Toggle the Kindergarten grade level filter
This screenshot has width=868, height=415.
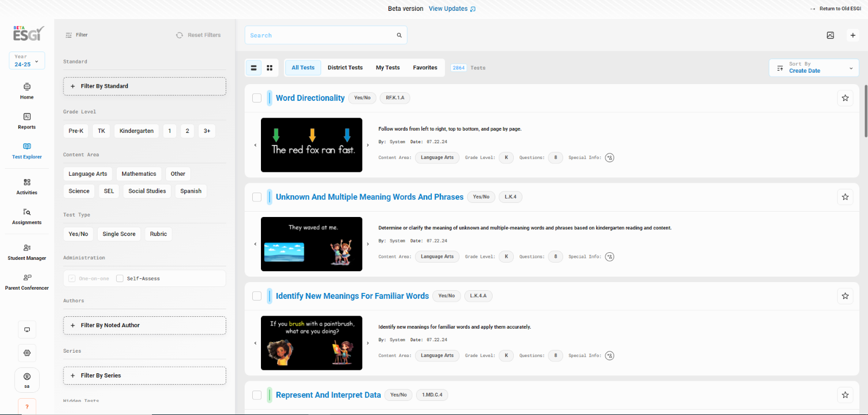(x=137, y=131)
